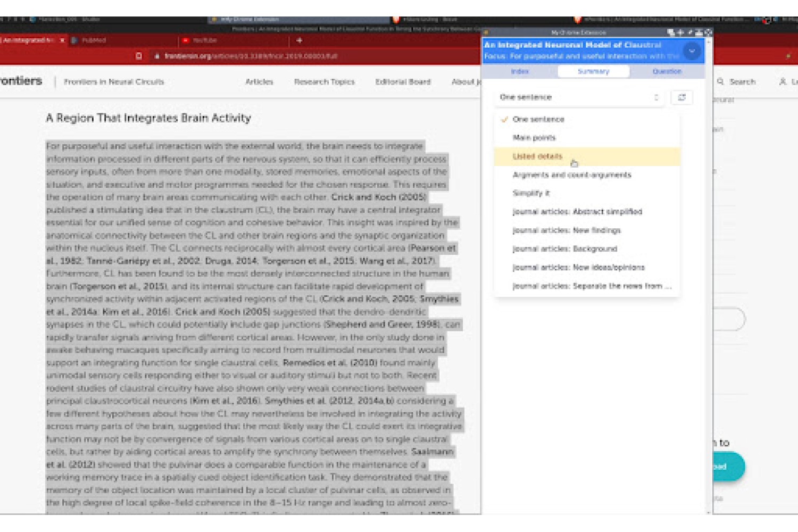Select Journal articles: Background
Screen dimensions: 798x532
[x=587, y=249]
